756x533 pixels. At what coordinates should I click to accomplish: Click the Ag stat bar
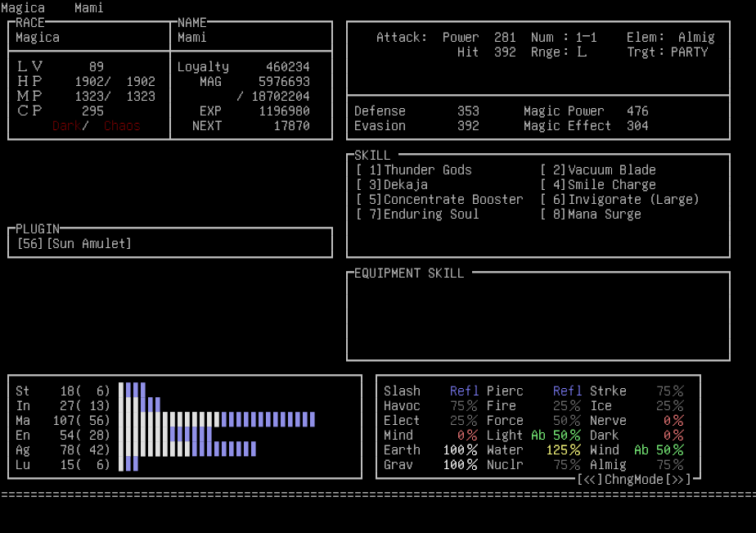point(187,449)
